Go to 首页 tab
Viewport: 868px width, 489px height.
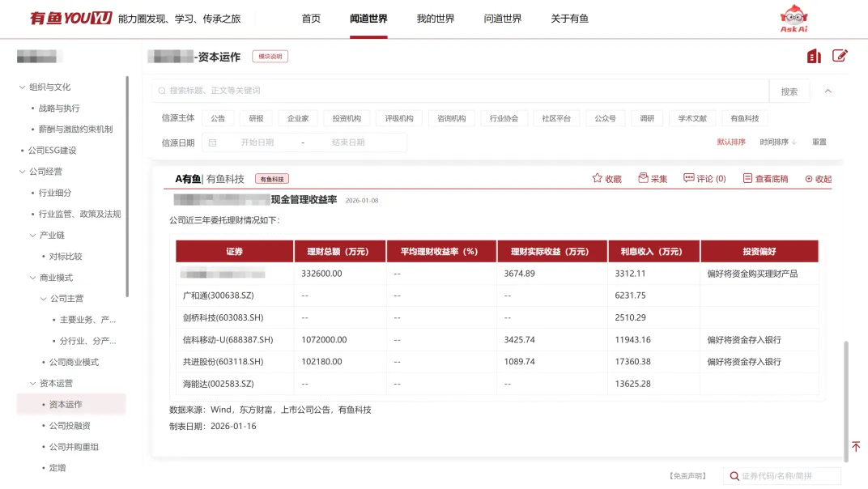[x=311, y=19]
